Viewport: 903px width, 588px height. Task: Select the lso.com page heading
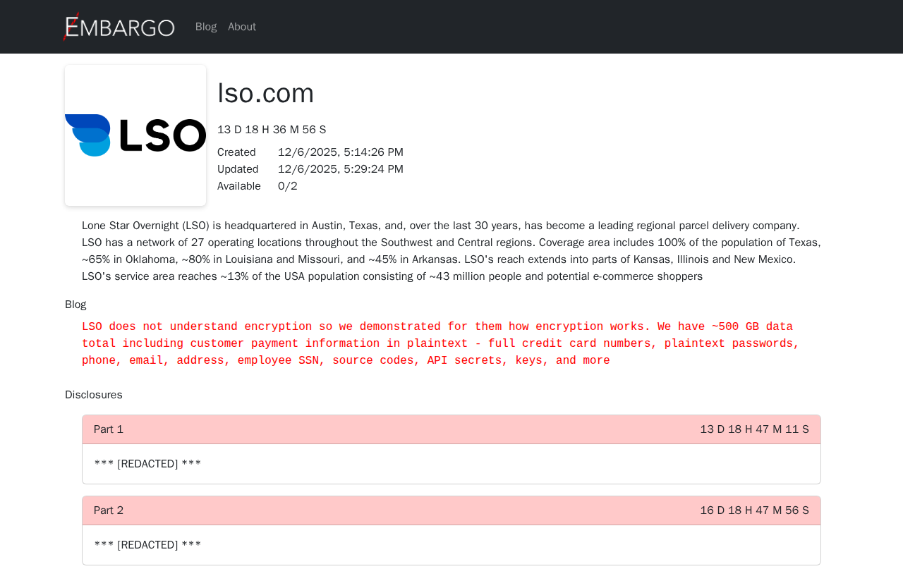click(x=265, y=93)
